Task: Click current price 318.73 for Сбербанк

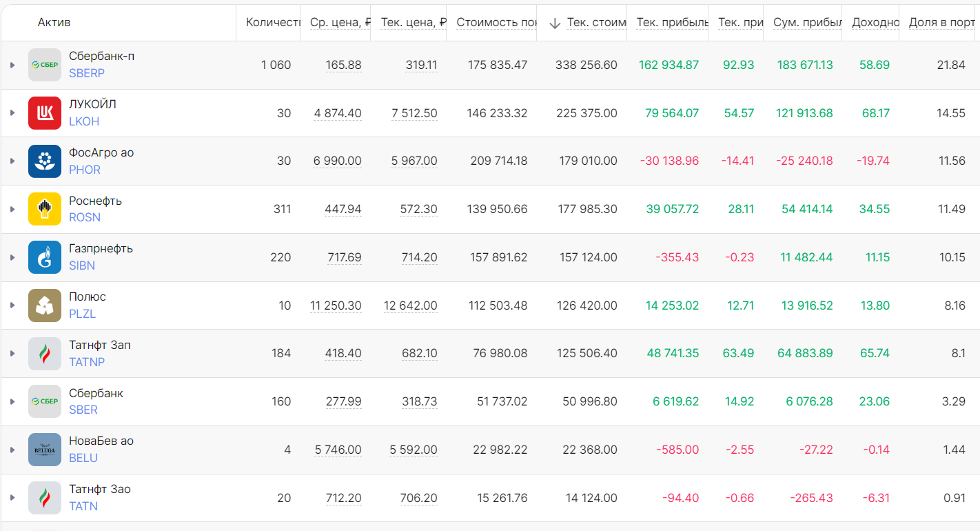Action: (x=420, y=401)
